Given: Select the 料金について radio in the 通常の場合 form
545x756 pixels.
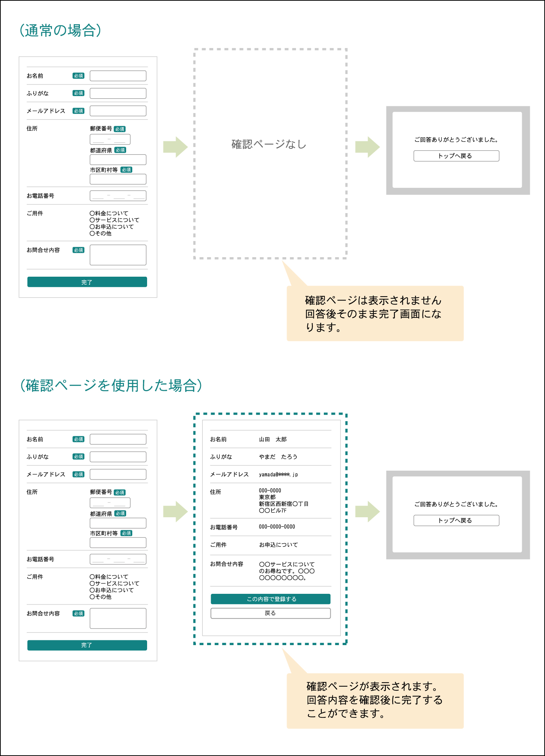Looking at the screenshot, I should pyautogui.click(x=92, y=213).
